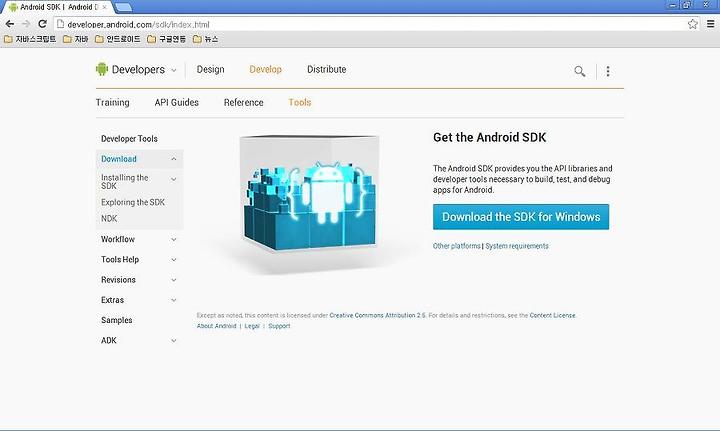Viewport: 720px width, 431px height.
Task: Open Tools Help sidebar item
Action: 120,259
